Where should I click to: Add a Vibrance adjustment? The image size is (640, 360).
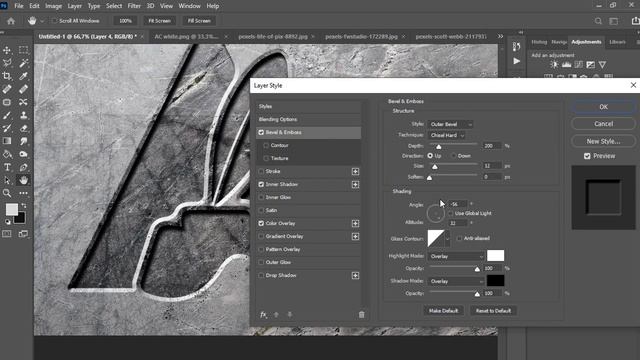602,64
